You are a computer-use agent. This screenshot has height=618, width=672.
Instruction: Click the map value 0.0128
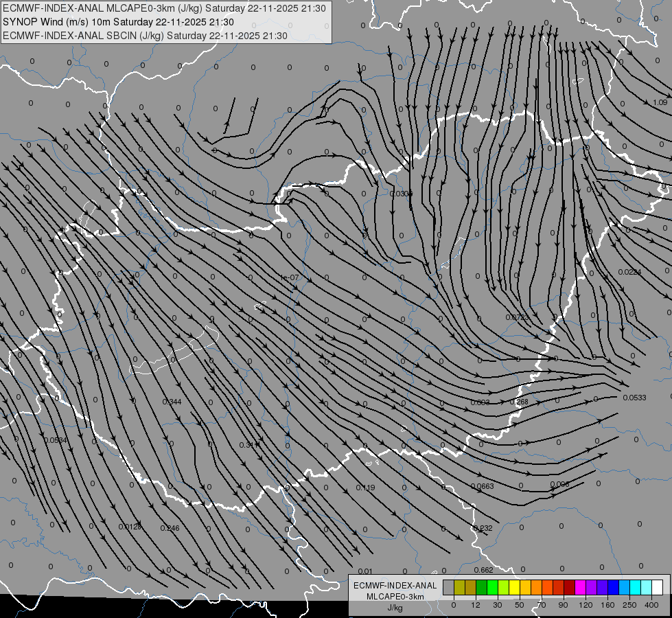130,527
